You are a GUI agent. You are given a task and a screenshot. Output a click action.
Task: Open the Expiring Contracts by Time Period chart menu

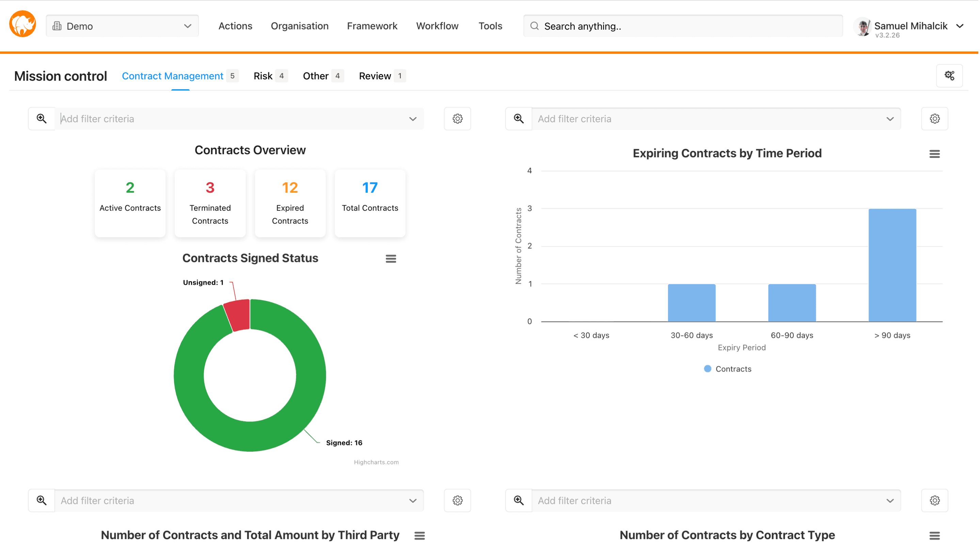pyautogui.click(x=935, y=154)
